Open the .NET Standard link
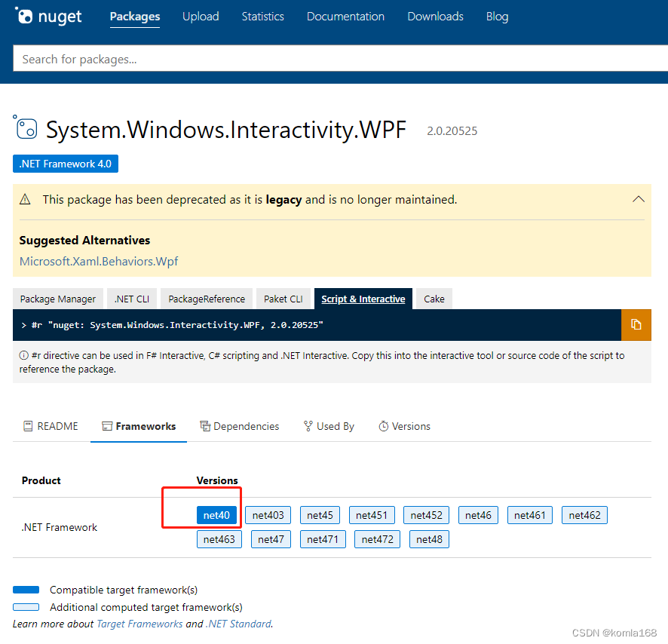The image size is (668, 644). [239, 624]
